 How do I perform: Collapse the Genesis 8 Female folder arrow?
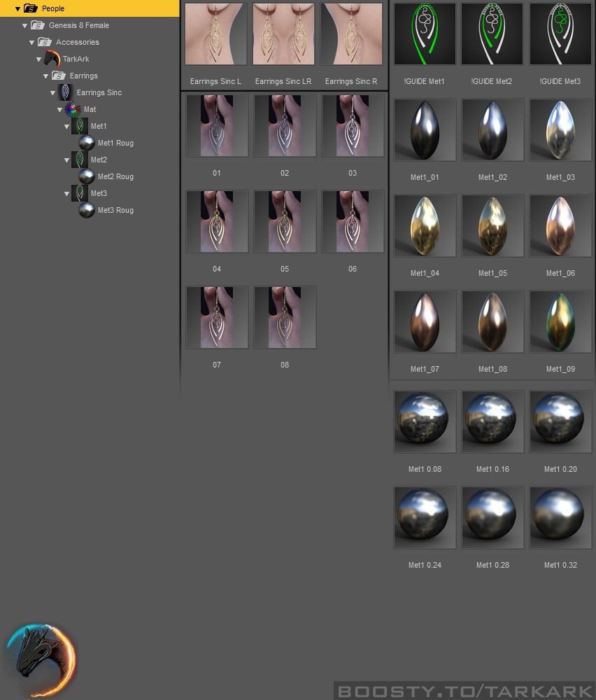pos(24,25)
